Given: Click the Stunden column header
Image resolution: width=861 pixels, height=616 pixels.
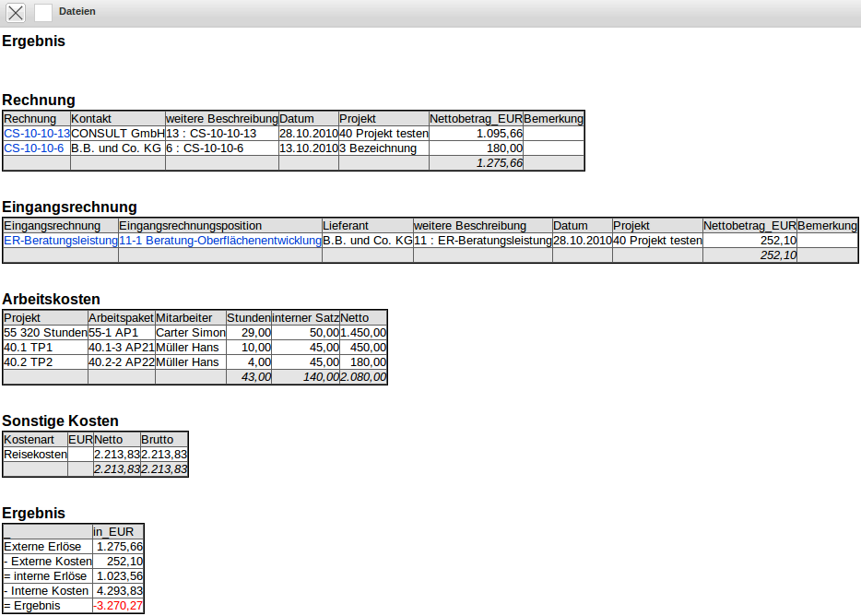Looking at the screenshot, I should click(248, 318).
